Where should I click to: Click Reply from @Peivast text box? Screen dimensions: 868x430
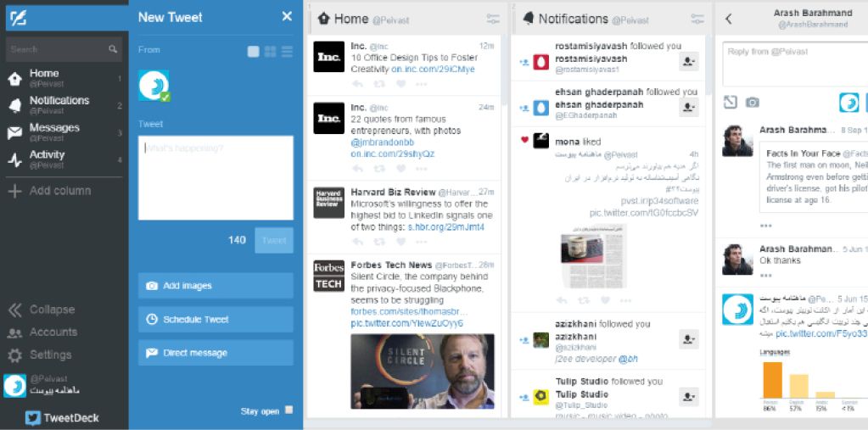click(795, 65)
